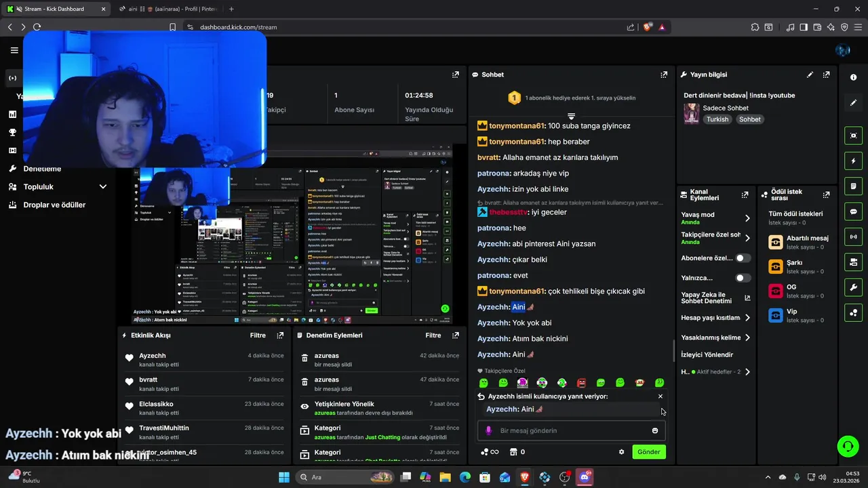Open Droplar ve ödüller sidebar item
Screen dimensions: 868x488
tap(54, 205)
